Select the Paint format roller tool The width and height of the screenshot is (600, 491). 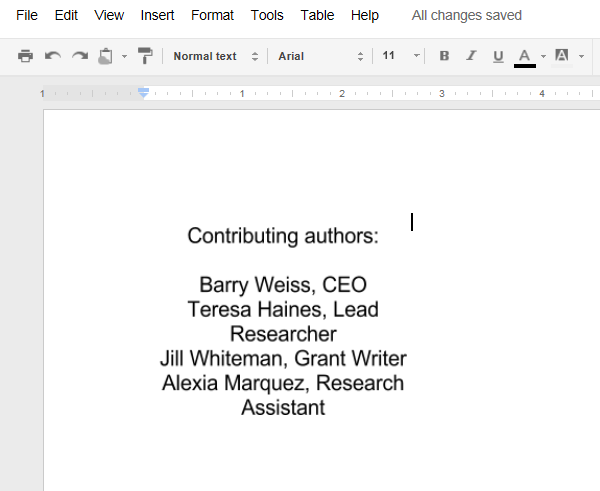145,56
